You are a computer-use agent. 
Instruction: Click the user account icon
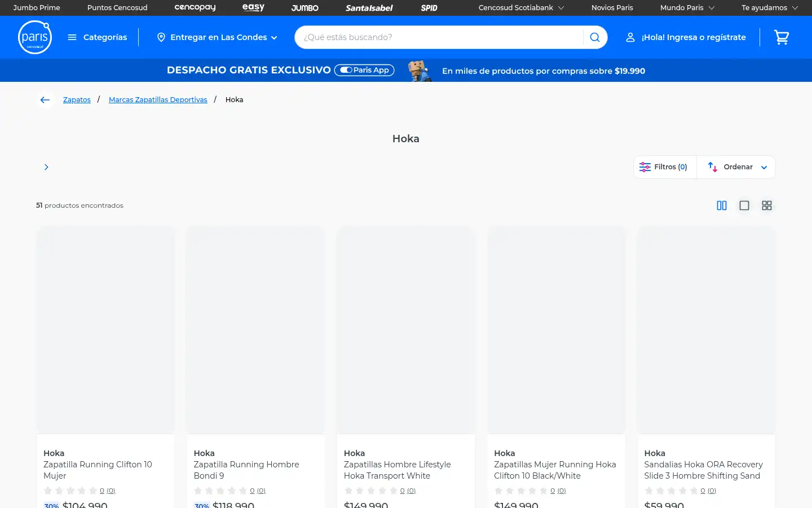pos(630,37)
